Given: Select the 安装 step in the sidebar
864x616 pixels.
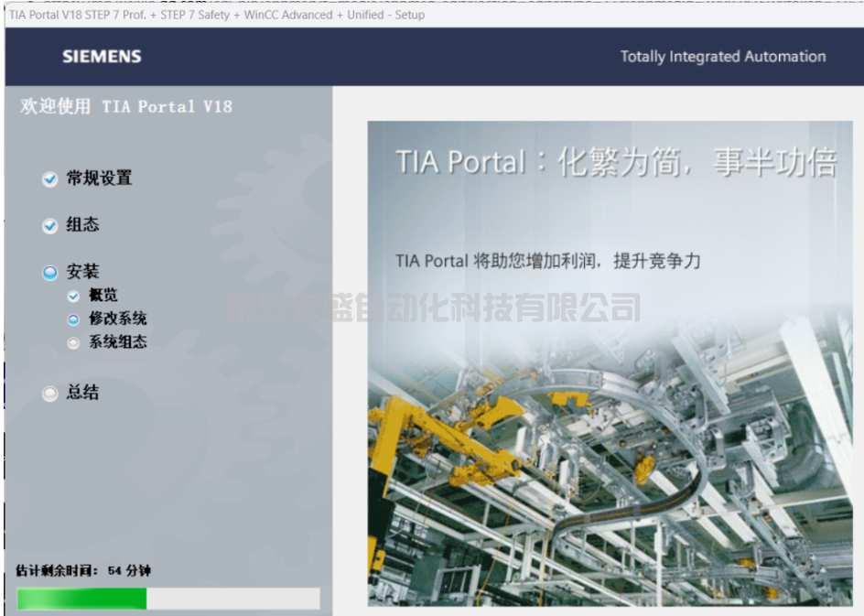Looking at the screenshot, I should pos(82,272).
